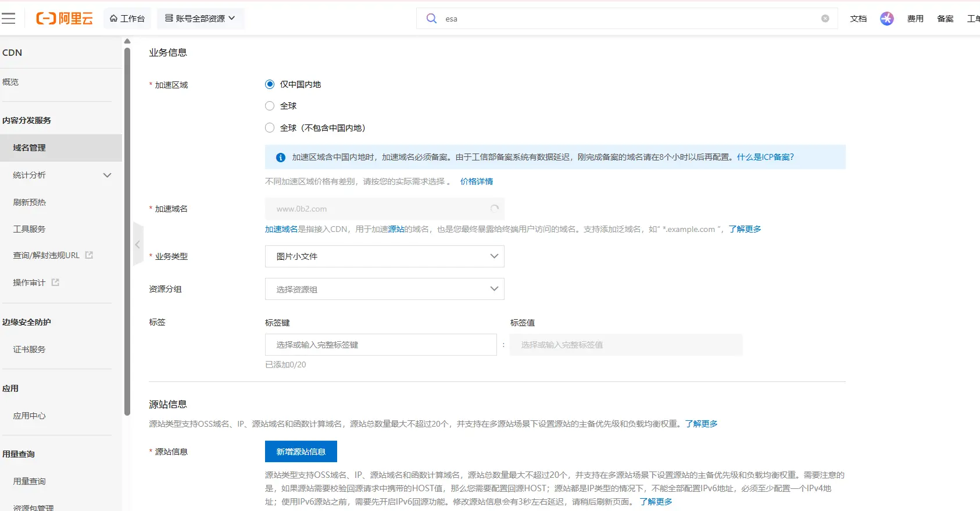Click 加速域名 field showing www.0b2.com

384,209
